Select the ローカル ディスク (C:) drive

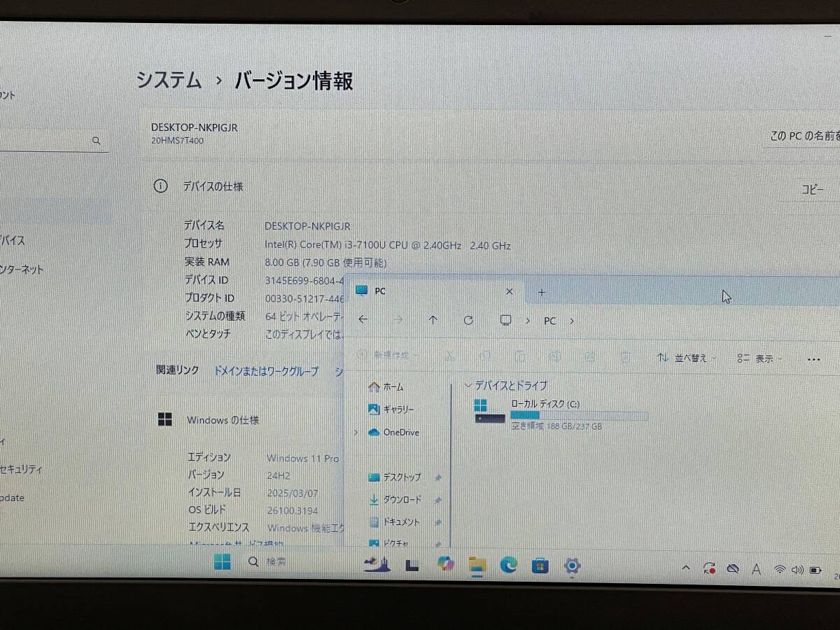pos(561,414)
